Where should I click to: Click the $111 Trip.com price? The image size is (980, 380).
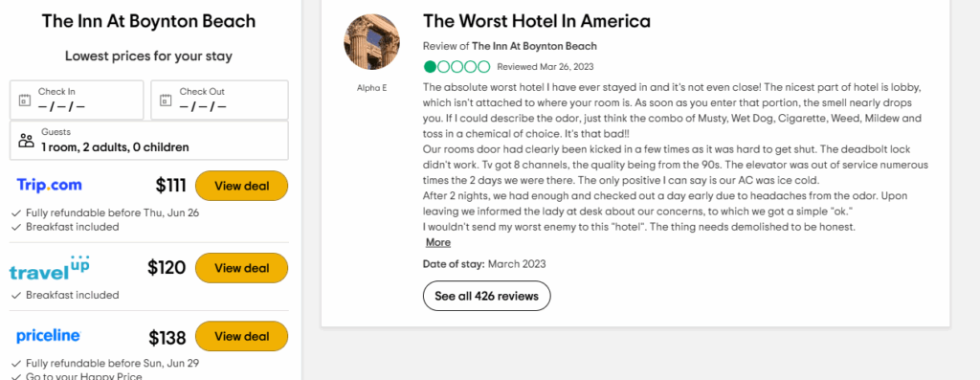tap(171, 186)
